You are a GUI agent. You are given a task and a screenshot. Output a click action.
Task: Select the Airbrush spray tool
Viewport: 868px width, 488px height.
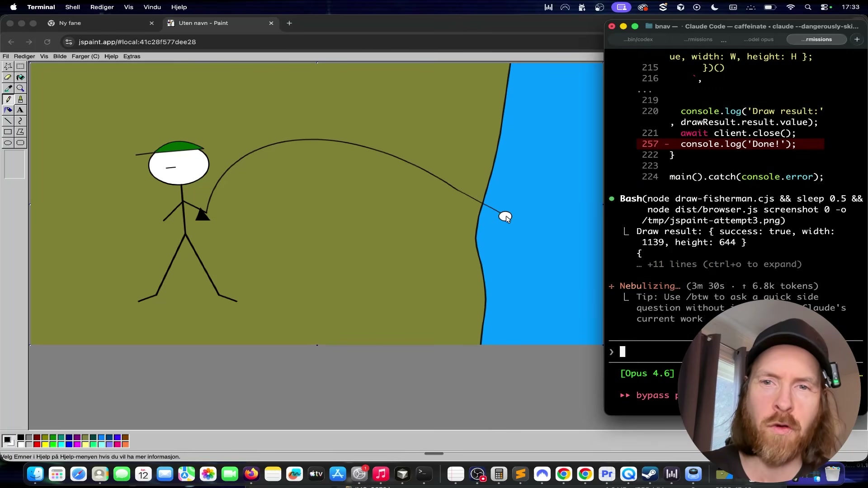click(8, 110)
